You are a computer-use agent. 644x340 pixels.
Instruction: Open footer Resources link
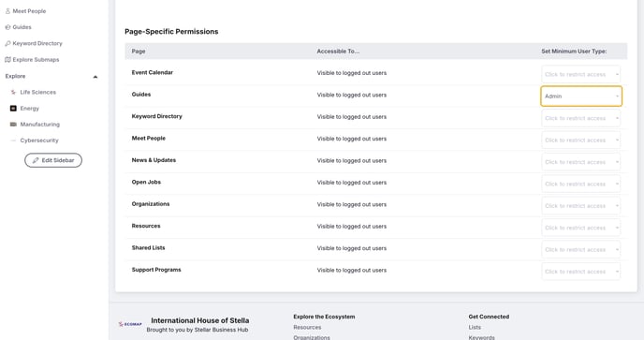(x=307, y=327)
